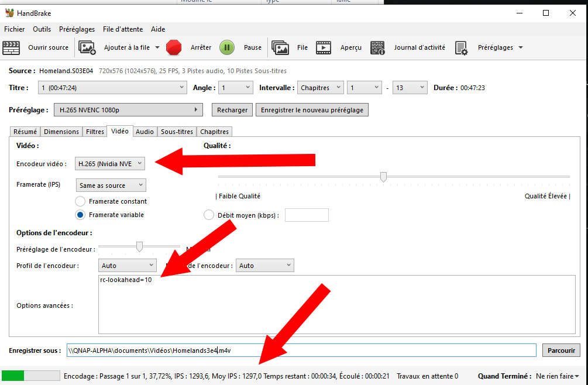Viewport: 588px width, 385px height.
Task: Stop encoding with the red Arrêter icon
Action: pos(174,47)
